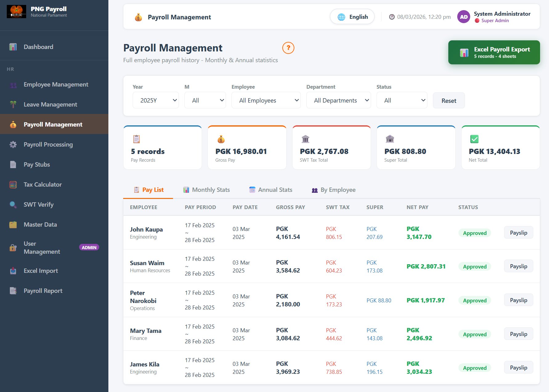The image size is (549, 392).
Task: Go to Dashboard in the sidebar
Action: 54,47
